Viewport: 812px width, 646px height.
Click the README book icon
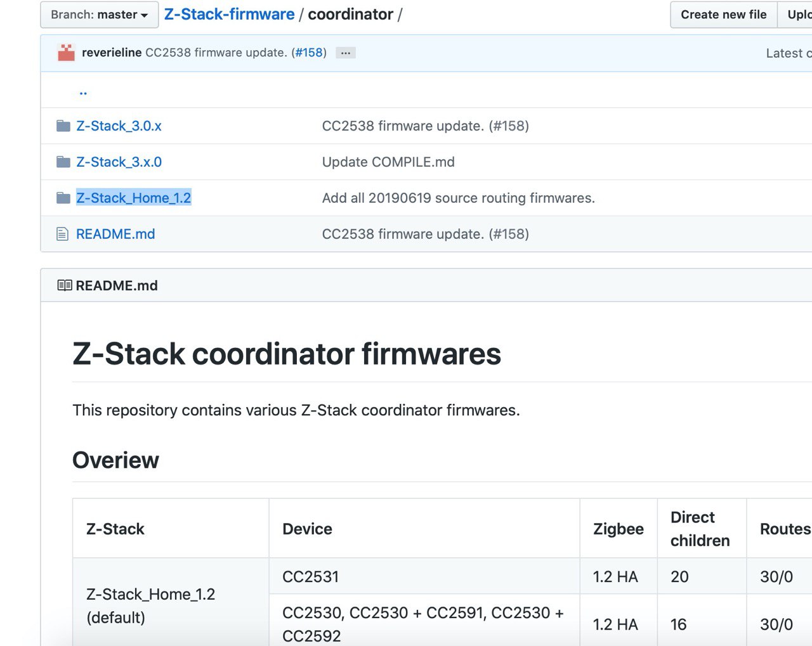point(65,286)
